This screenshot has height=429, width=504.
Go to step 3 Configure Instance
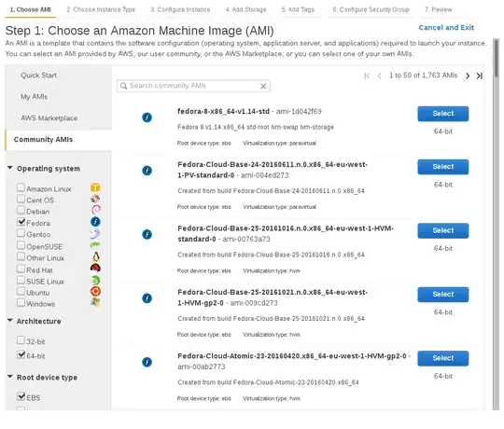pyautogui.click(x=180, y=9)
